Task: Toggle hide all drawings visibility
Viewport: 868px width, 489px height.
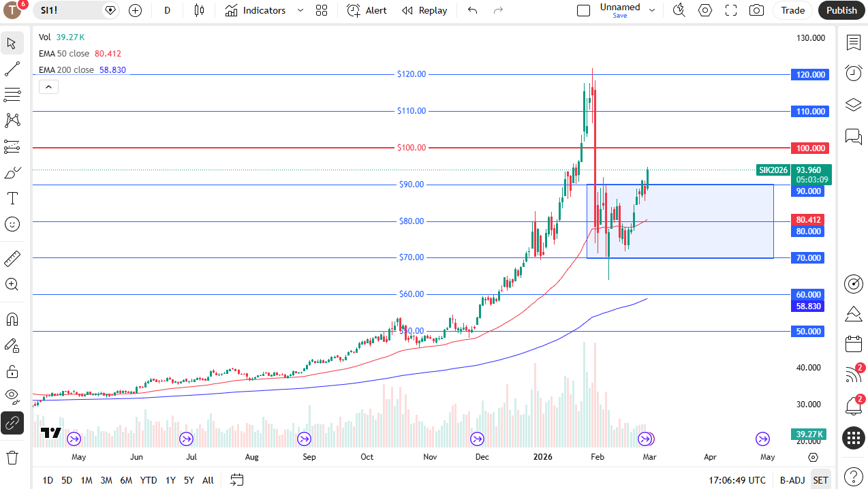Action: [x=12, y=396]
